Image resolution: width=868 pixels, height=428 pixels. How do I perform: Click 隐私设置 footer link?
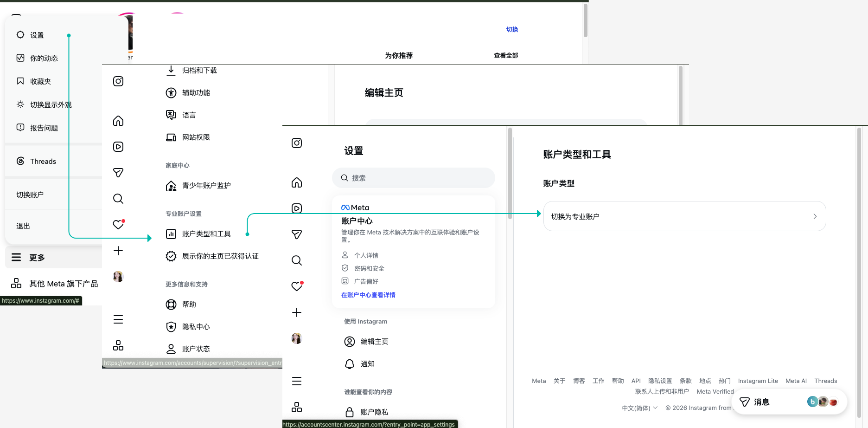660,381
